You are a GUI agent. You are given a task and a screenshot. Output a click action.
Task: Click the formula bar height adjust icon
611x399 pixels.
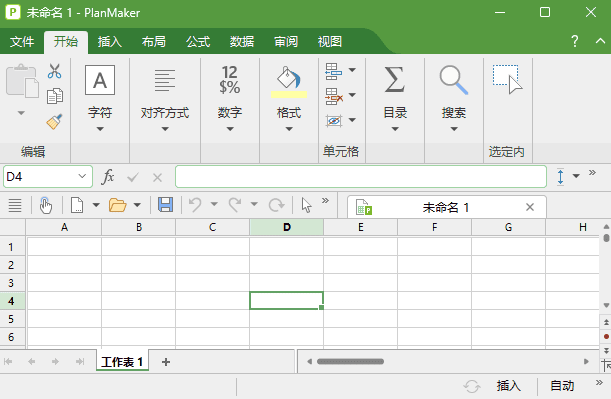(x=560, y=177)
